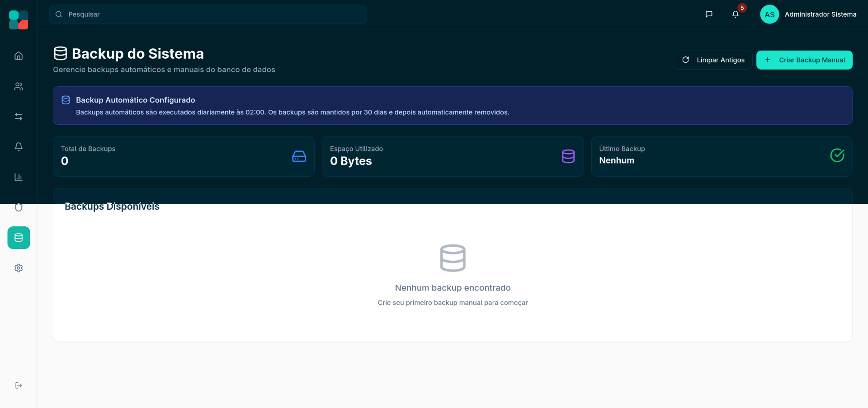
Task: Click the logout icon at sidebar bottom
Action: coord(19,385)
